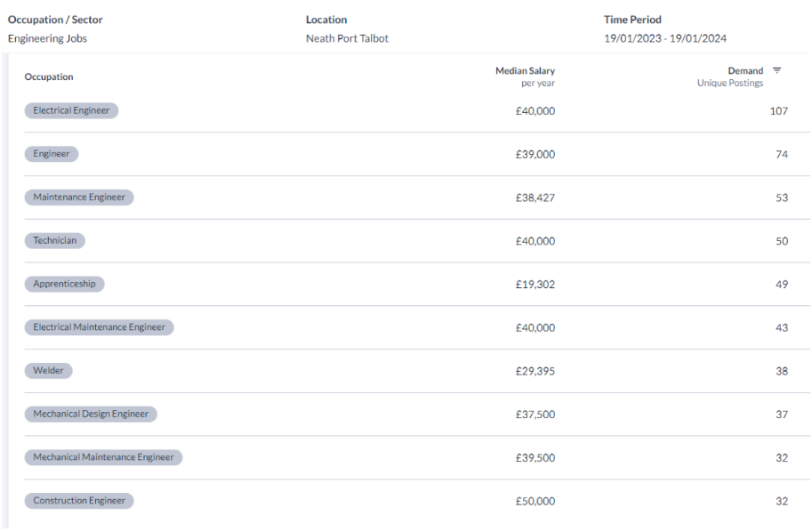The height and width of the screenshot is (532, 812).
Task: Click the Technician occupation tag
Action: tap(55, 240)
